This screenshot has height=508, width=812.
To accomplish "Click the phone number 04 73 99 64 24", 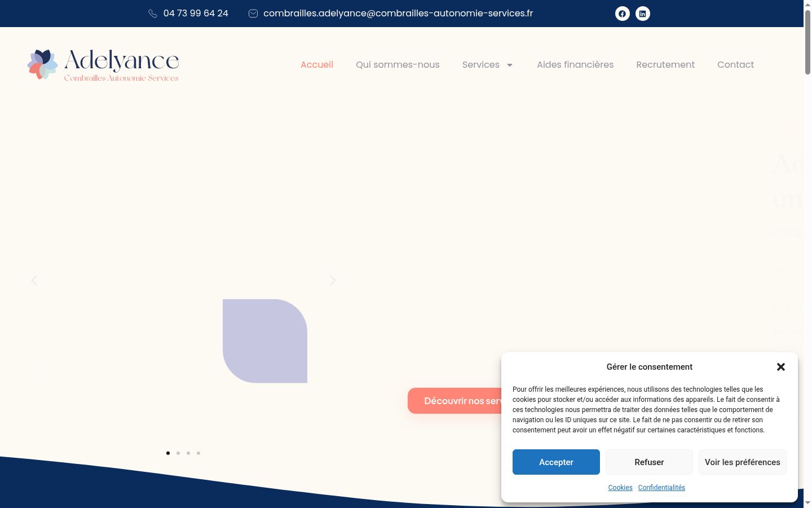I will (196, 14).
